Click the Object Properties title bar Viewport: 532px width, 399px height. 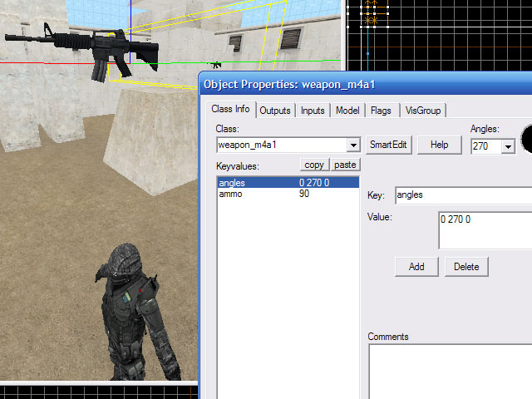[x=365, y=84]
